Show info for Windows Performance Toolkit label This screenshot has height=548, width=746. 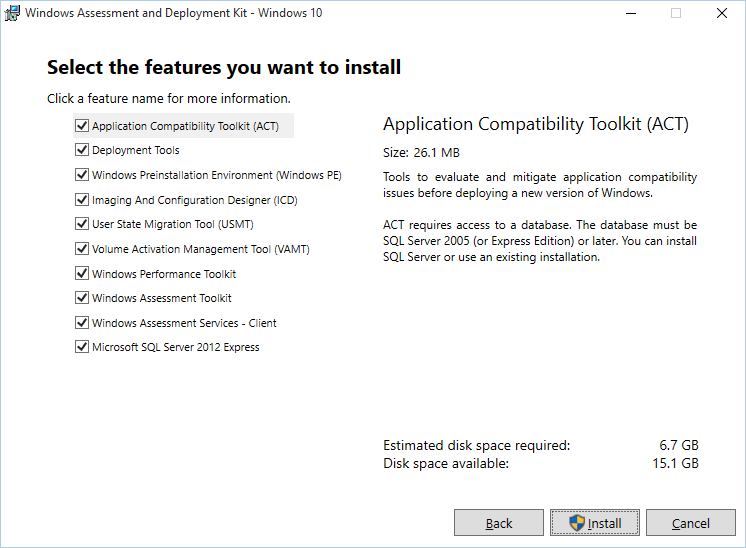point(164,274)
